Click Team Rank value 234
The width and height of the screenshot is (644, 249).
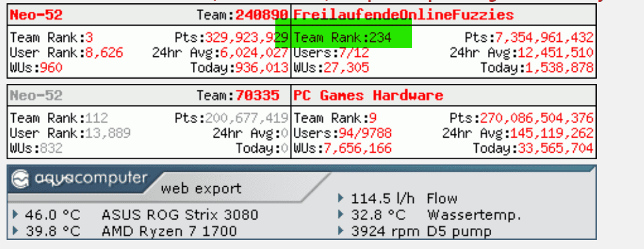pos(380,38)
